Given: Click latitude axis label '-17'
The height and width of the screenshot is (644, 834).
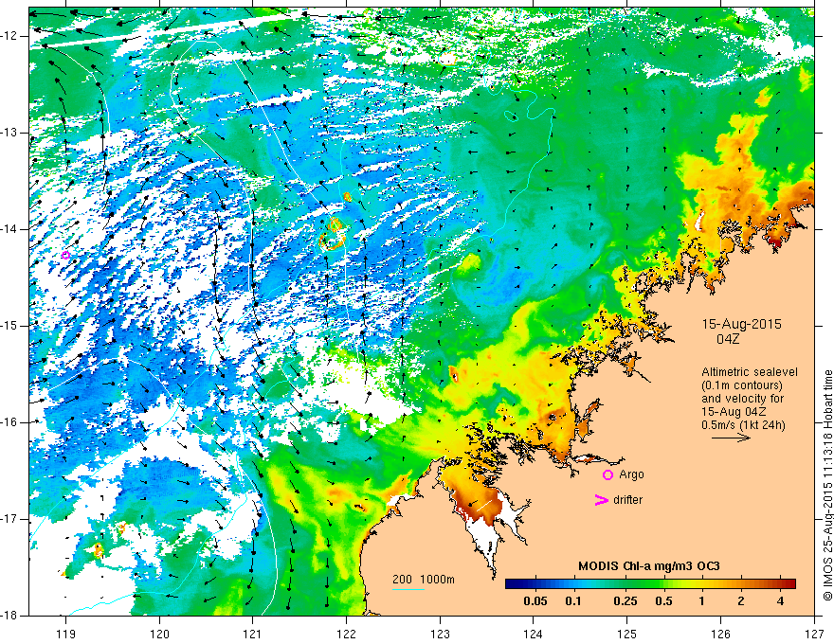Looking at the screenshot, I should (x=10, y=519).
